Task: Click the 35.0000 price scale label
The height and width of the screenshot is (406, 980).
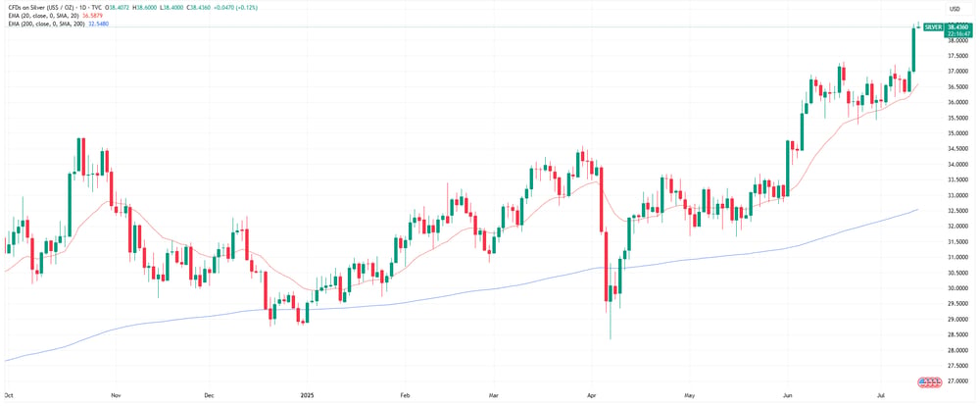Action: coord(956,134)
